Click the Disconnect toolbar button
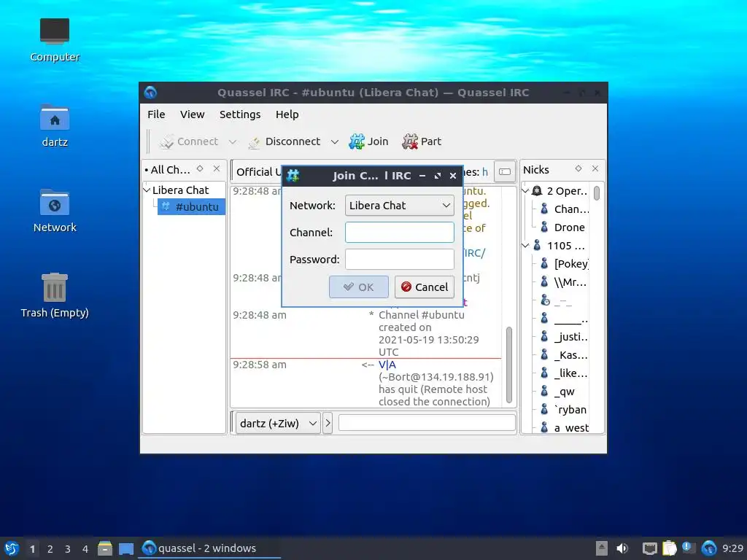Viewport: 747px width, 560px height. [285, 141]
